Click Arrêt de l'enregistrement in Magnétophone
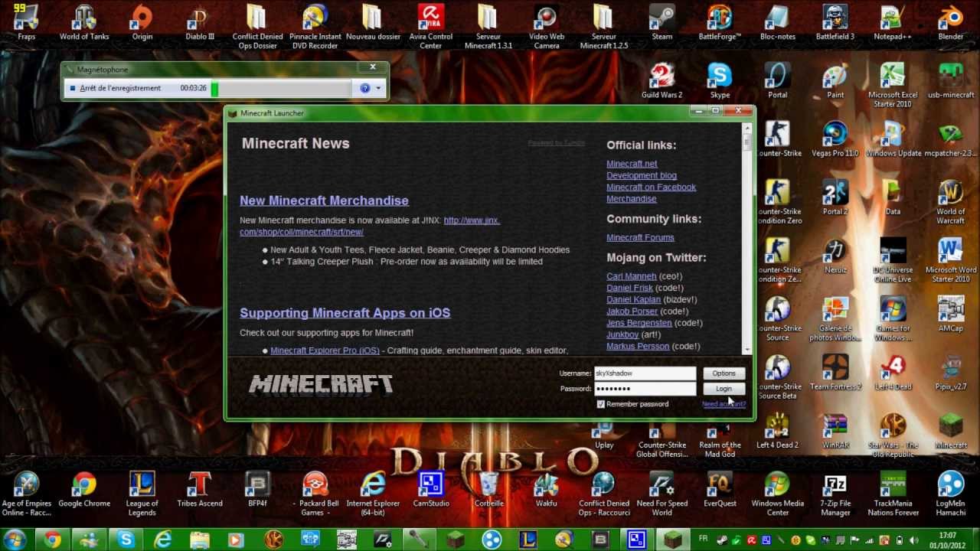This screenshot has width=980, height=551. click(x=115, y=88)
